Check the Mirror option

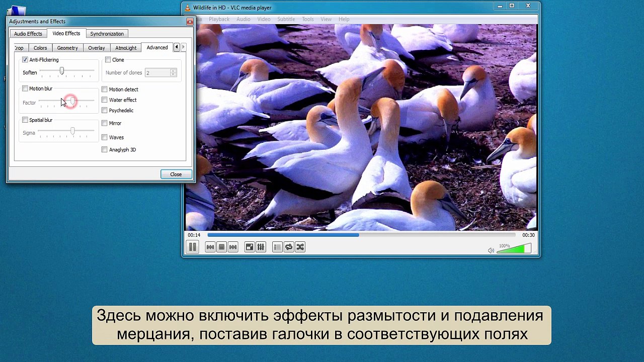click(x=105, y=123)
